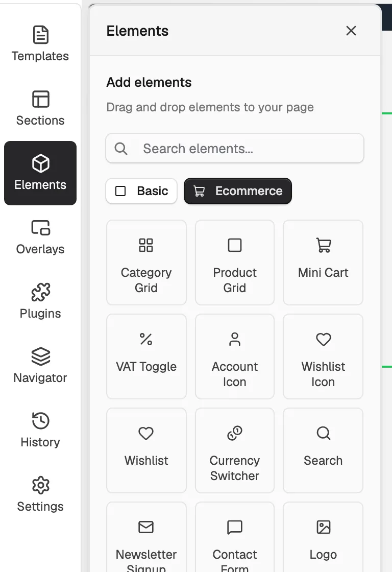
Task: Click the 'Add elements' heading text
Action: pos(149,82)
